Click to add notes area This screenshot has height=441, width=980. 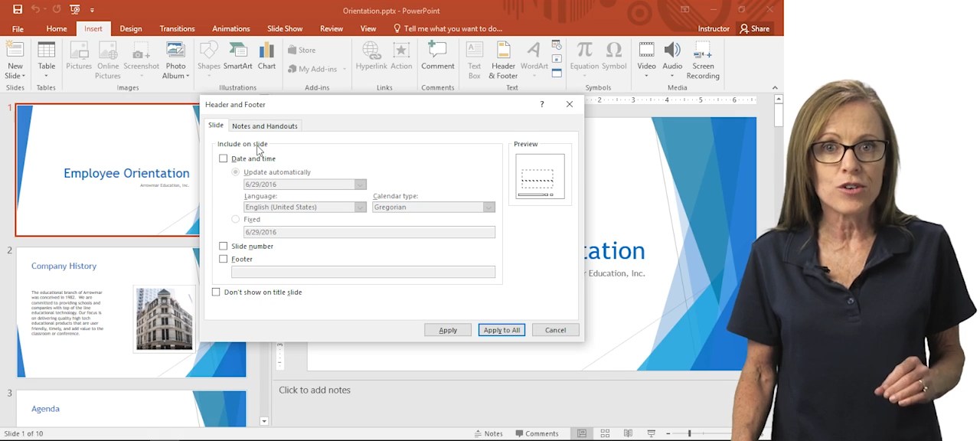[315, 390]
